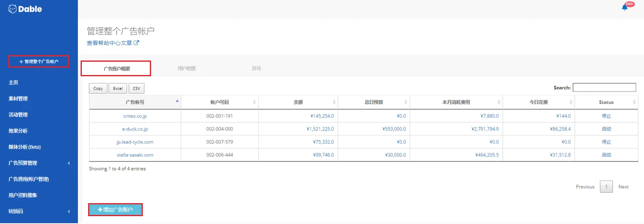
Task: Open the stella-sasaki.com account link
Action: (x=135, y=155)
